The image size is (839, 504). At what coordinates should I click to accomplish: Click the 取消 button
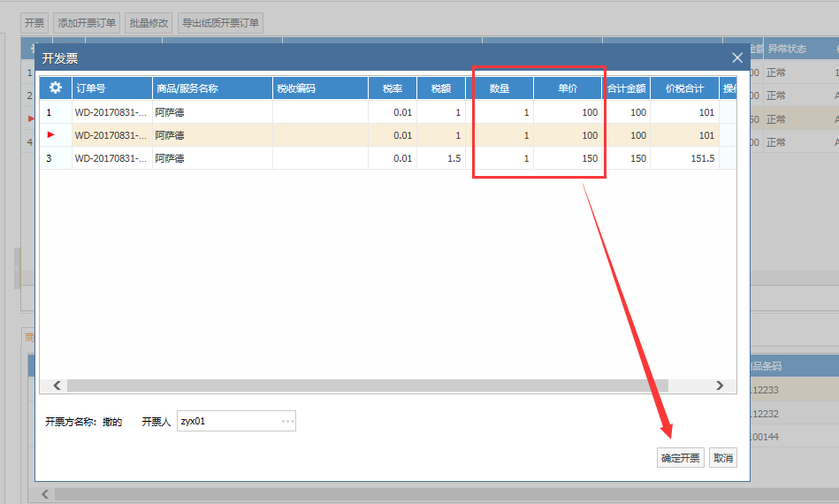click(723, 458)
